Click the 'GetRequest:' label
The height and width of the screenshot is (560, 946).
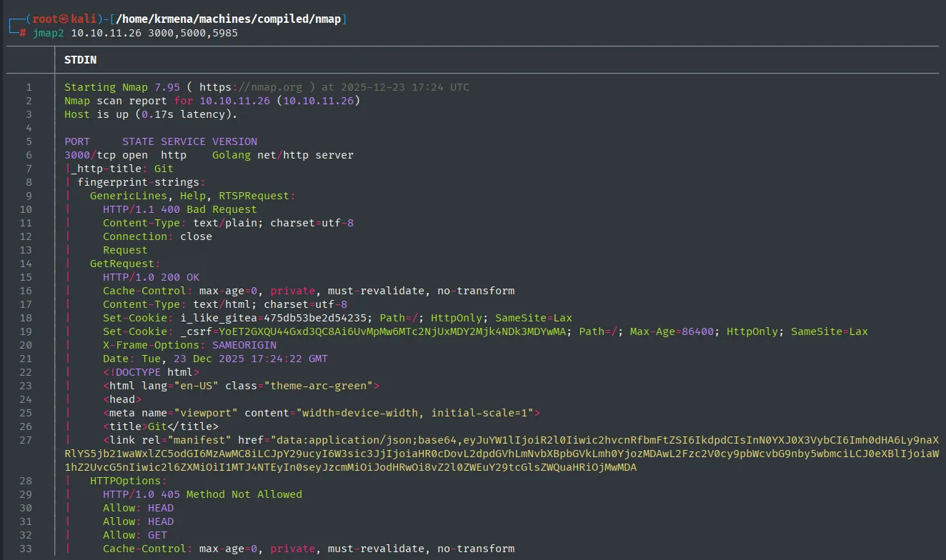click(x=126, y=264)
